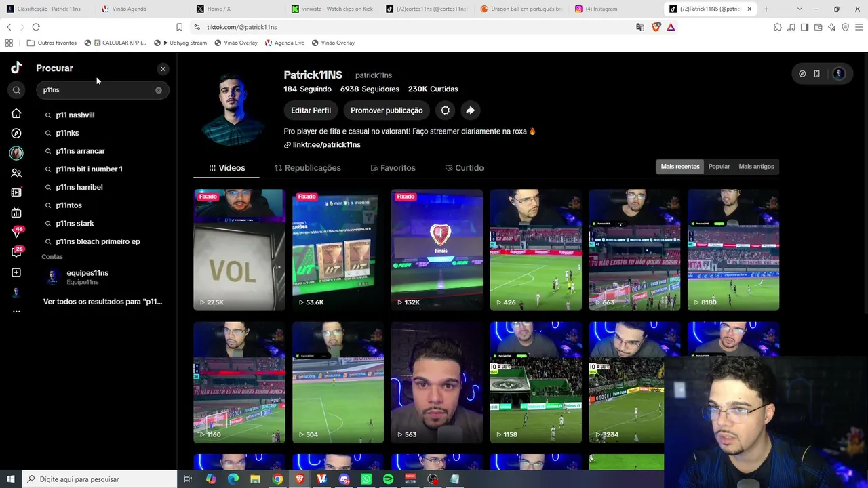868x488 pixels.
Task: Click the Get TikTok coins icon
Action: [802, 74]
